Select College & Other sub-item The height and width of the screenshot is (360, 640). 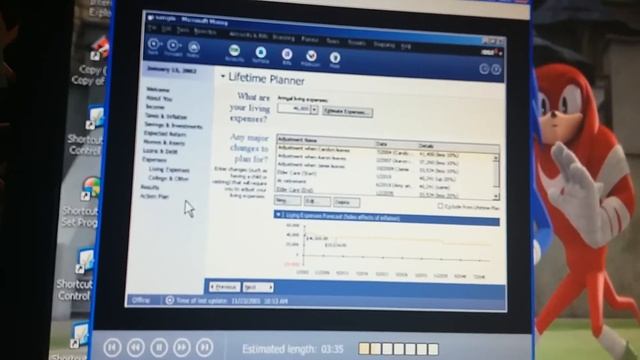click(168, 178)
